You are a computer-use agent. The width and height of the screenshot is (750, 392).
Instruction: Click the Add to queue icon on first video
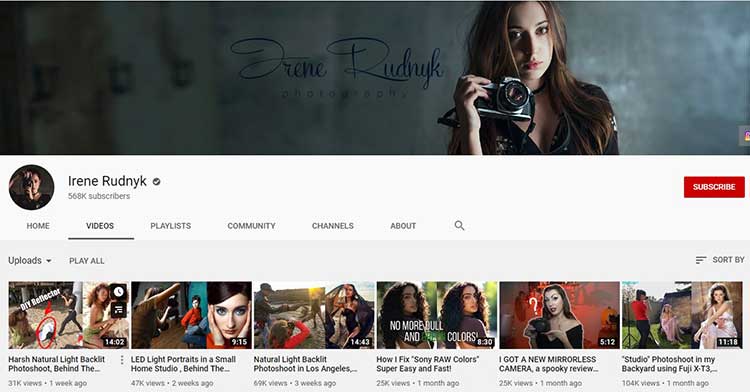[119, 309]
